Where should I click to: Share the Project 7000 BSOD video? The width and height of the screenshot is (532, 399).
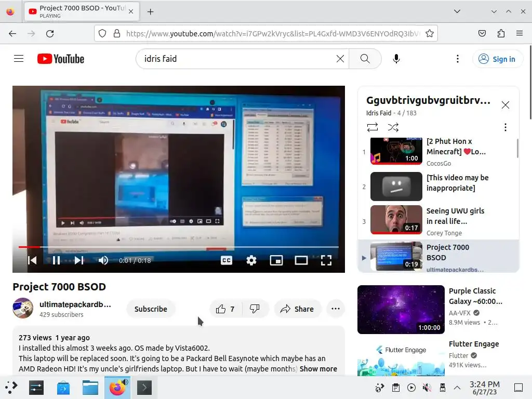pos(297,309)
